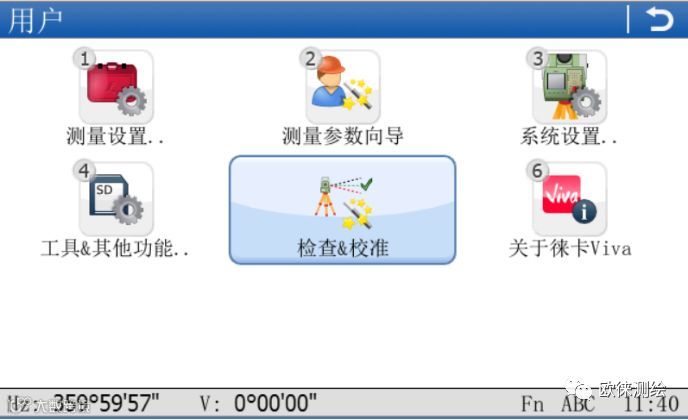Click the 检查&校准 label text
688x420 pixels.
(x=343, y=248)
